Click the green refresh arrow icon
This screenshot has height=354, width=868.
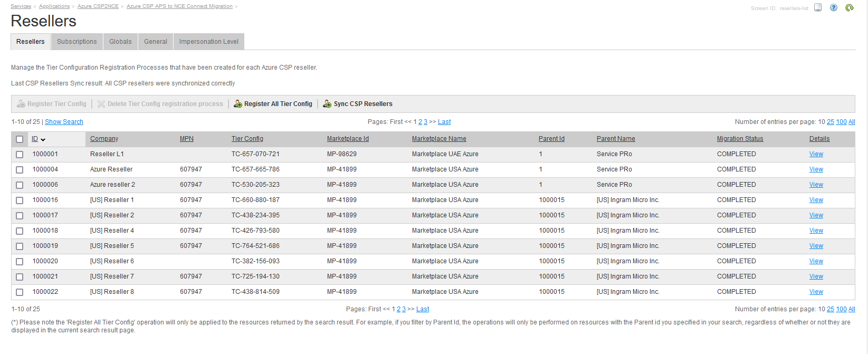tap(849, 7)
